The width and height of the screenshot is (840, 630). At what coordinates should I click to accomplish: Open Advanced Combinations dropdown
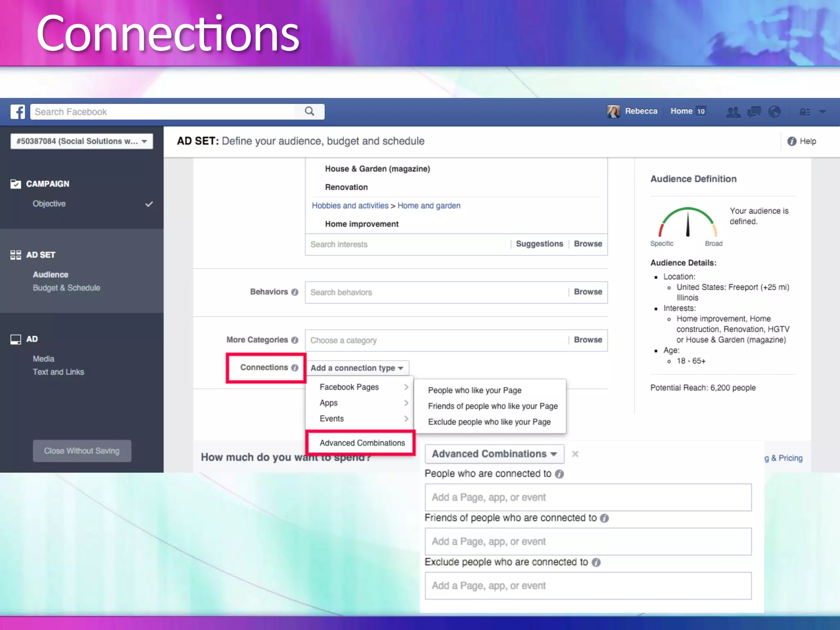pos(494,454)
